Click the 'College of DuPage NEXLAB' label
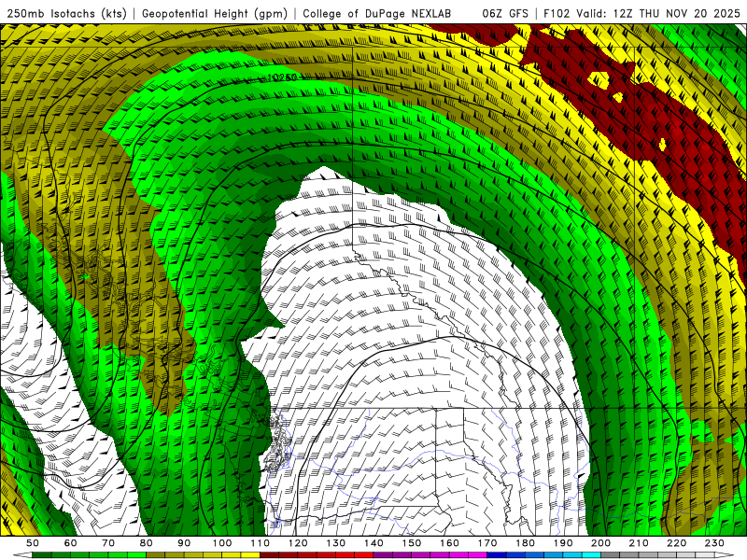The image size is (747, 560). coord(377,13)
